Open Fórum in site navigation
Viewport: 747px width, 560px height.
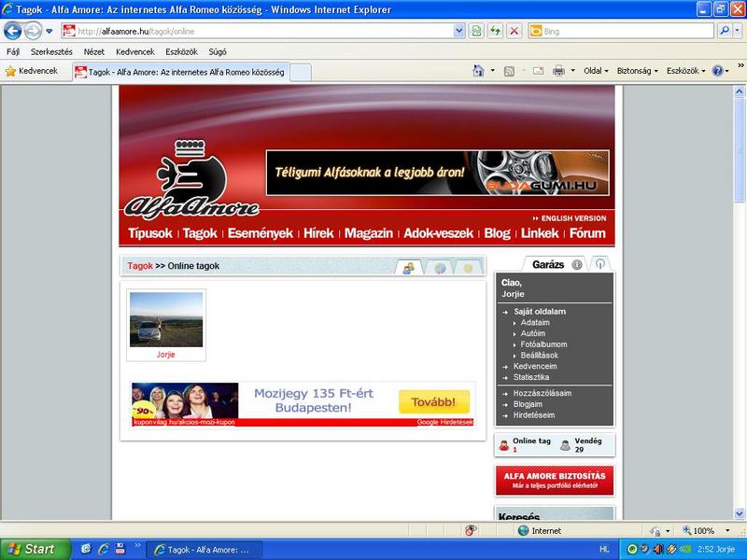click(x=587, y=233)
